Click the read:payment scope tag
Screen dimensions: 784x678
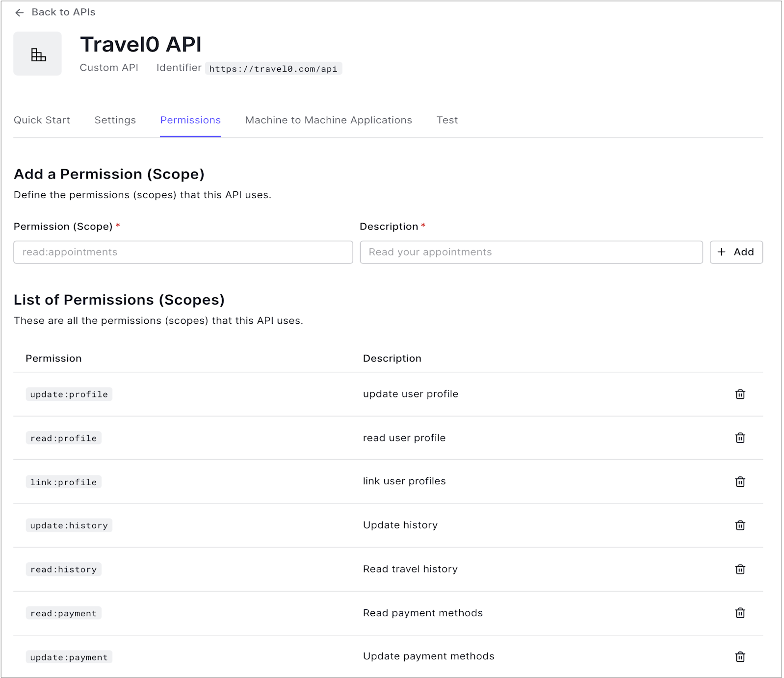[64, 613]
